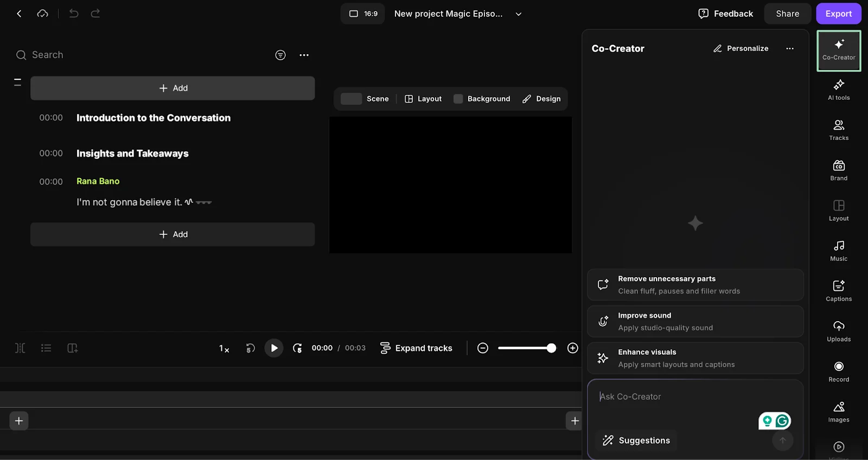Click the split clip icon in timeline toolbar
Image resolution: width=868 pixels, height=460 pixels.
pyautogui.click(x=20, y=348)
